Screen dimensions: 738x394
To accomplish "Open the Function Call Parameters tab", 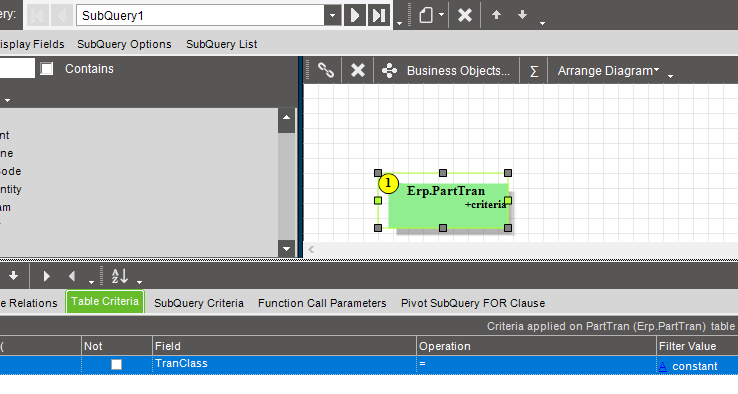I will 322,303.
